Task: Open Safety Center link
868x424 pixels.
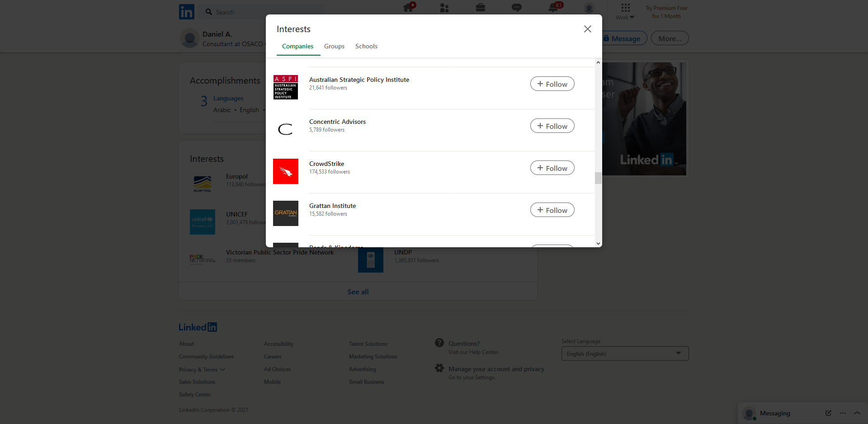Action: pyautogui.click(x=195, y=395)
